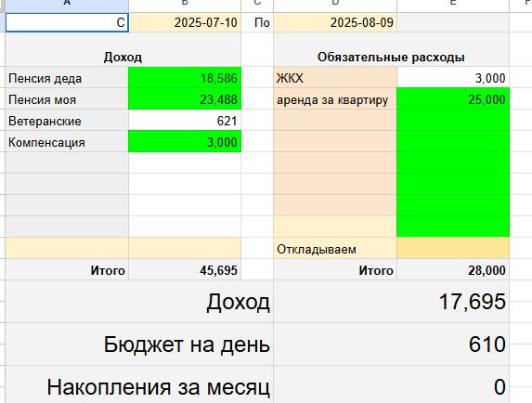Click the "ЖКХ" expense label
532x403 pixels.
coord(335,78)
